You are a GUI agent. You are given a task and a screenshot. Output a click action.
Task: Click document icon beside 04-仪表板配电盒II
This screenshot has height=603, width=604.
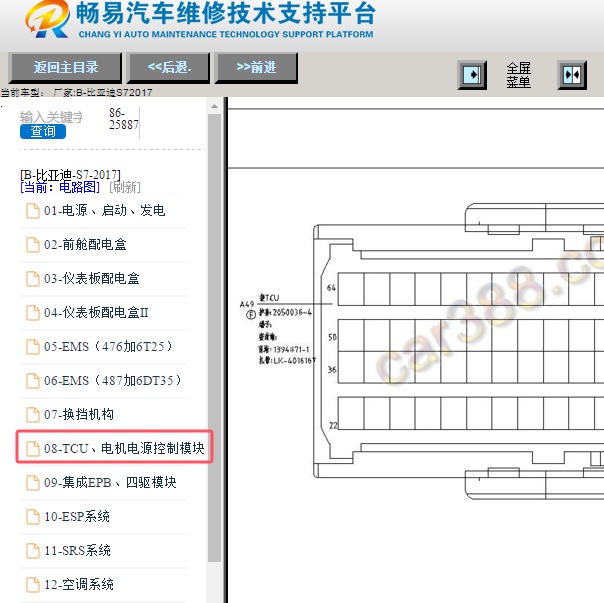click(33, 313)
